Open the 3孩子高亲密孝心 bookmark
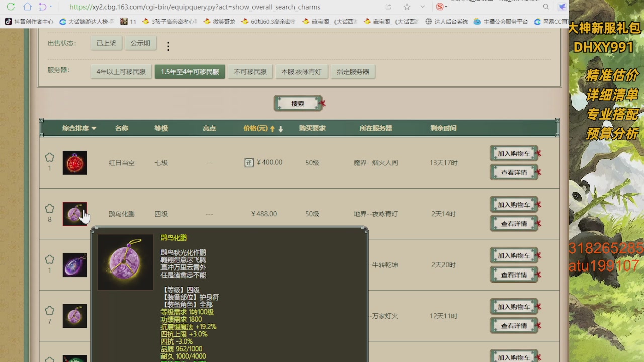Screen dimensions: 644x362 (170, 22)
